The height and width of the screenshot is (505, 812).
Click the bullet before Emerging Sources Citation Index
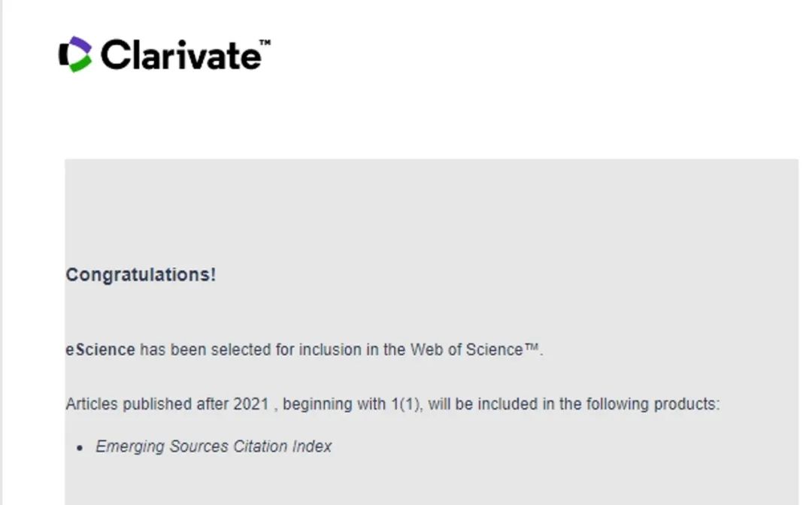pos(80,448)
